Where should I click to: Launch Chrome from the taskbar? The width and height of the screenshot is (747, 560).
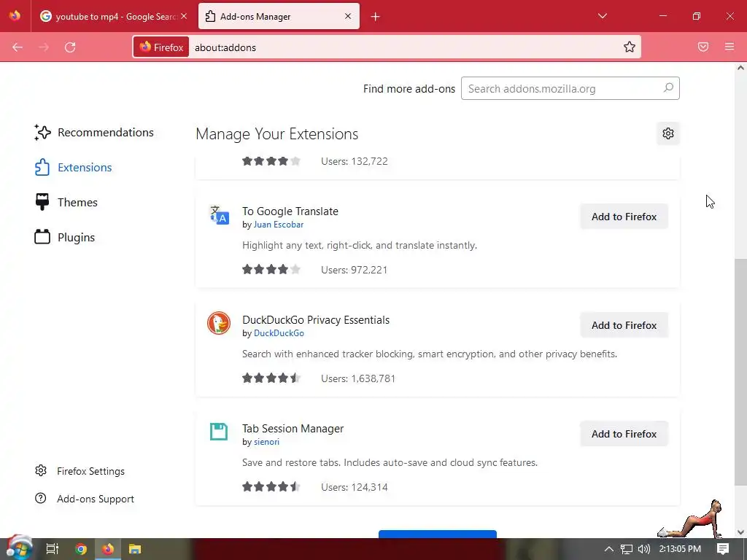coord(81,549)
